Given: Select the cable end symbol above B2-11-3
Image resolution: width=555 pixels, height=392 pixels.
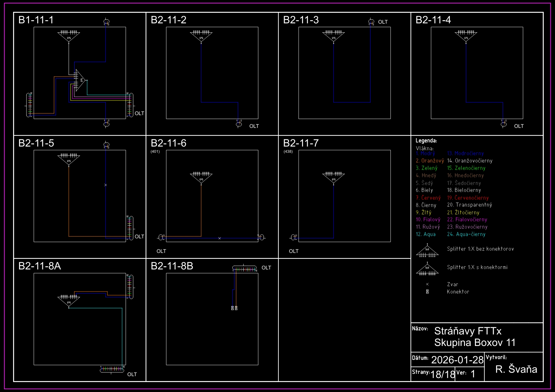Looking at the screenshot, I should [371, 22].
